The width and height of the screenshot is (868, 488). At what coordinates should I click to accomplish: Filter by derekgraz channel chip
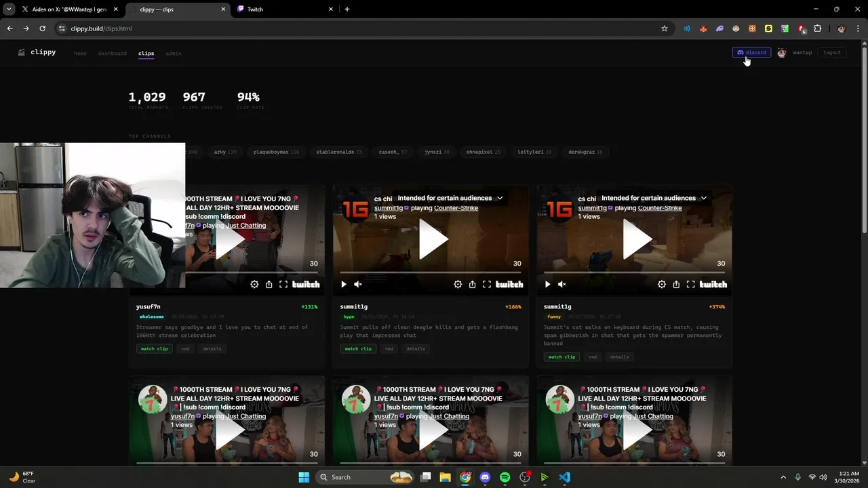click(x=585, y=152)
